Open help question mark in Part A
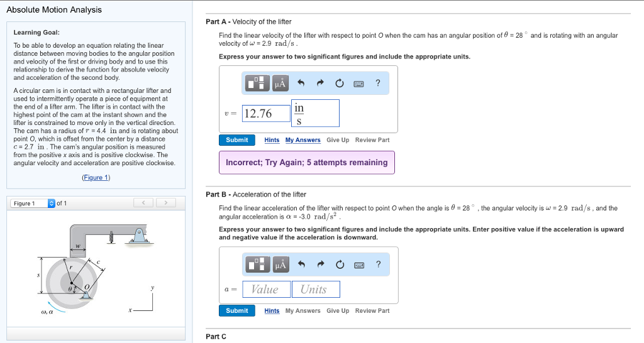 (x=378, y=83)
